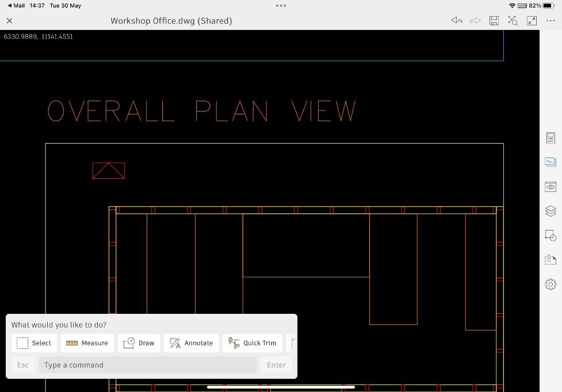Tap the Esc button in the command panel

[x=23, y=365]
